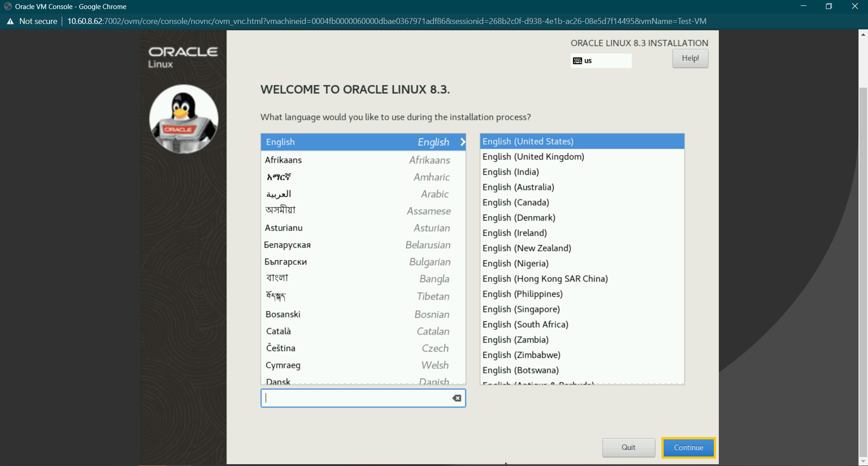Select Tibetan language row
The height and width of the screenshot is (466, 868).
363,297
